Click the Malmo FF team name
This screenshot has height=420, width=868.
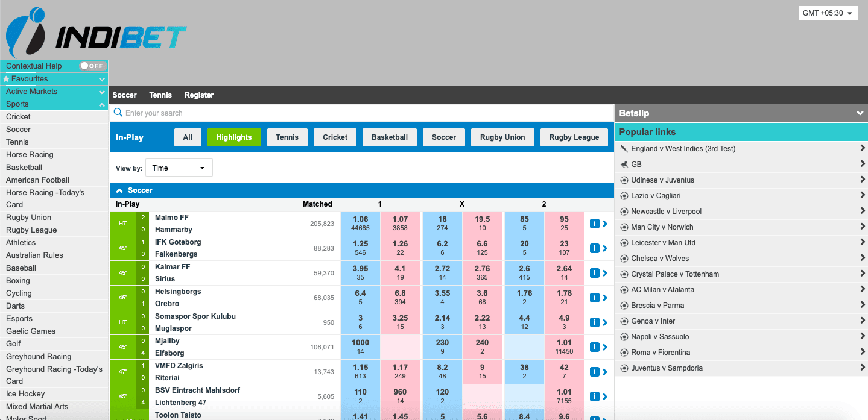point(172,218)
